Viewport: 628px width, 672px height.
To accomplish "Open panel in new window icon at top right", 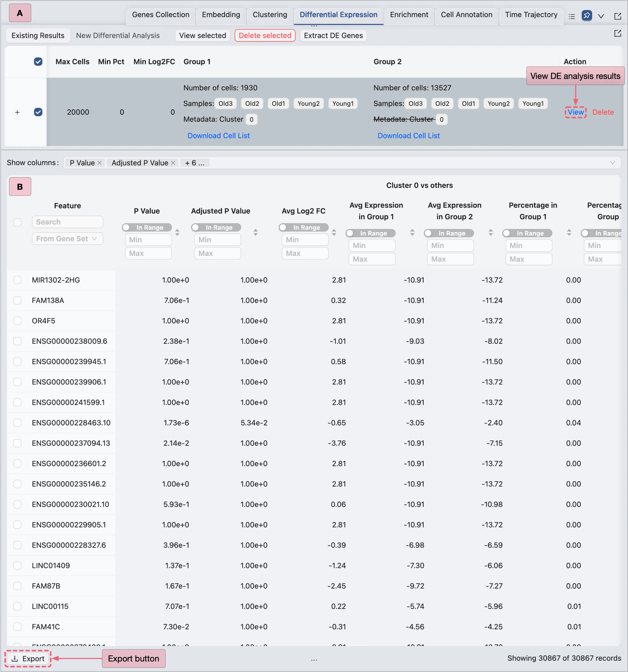I will click(x=617, y=16).
